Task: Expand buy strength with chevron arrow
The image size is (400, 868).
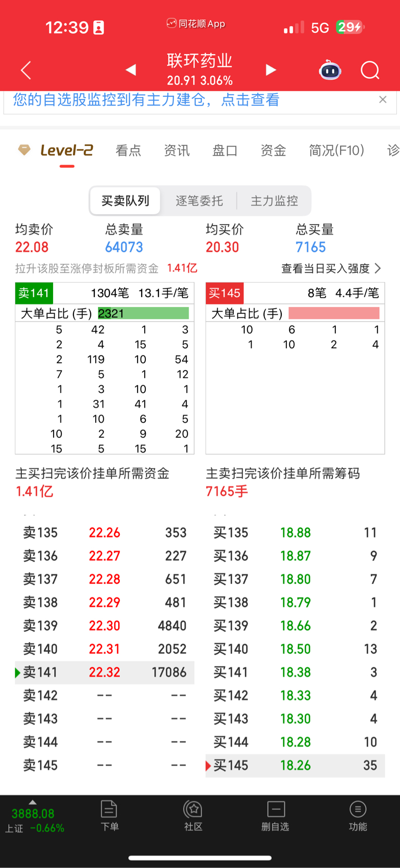Action: pos(378,268)
